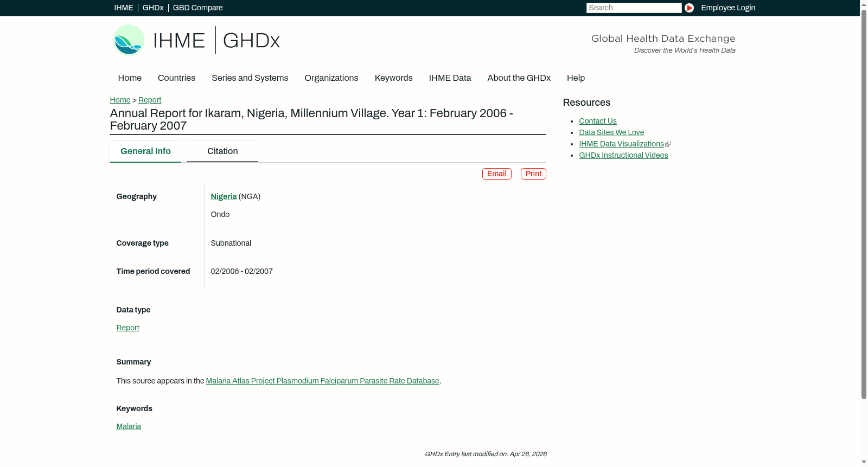The height and width of the screenshot is (467, 868).
Task: Click the Resources heading
Action: 586,103
